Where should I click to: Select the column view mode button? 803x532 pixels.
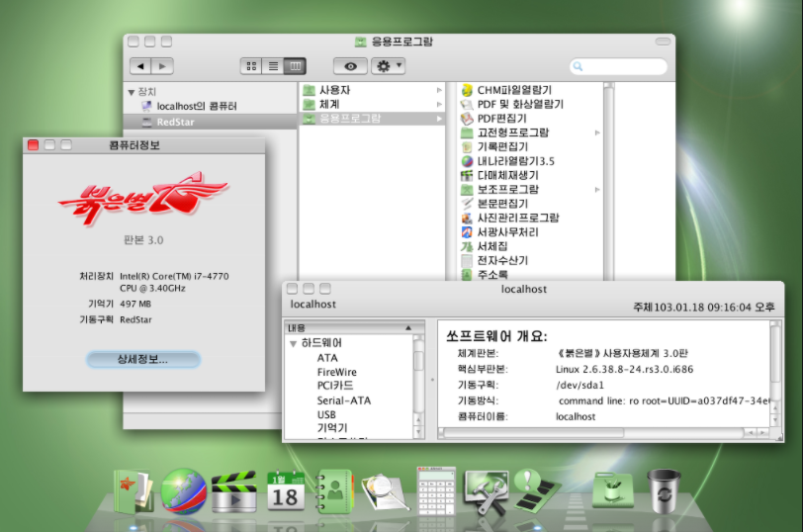point(295,66)
